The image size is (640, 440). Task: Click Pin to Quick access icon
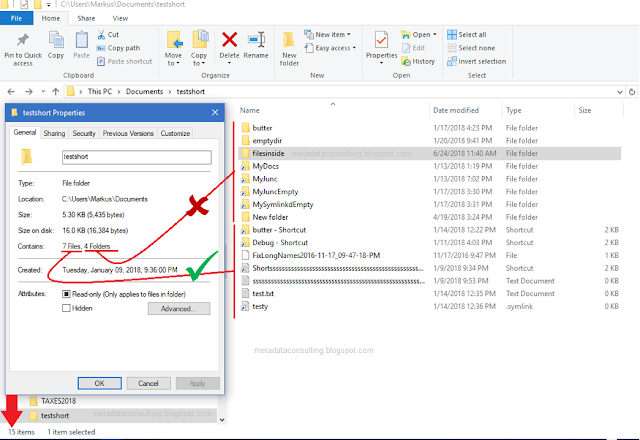pos(23,40)
